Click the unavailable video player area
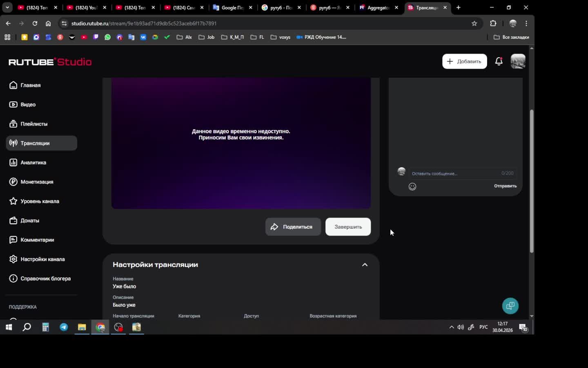Image resolution: width=588 pixels, height=368 pixels. click(241, 143)
